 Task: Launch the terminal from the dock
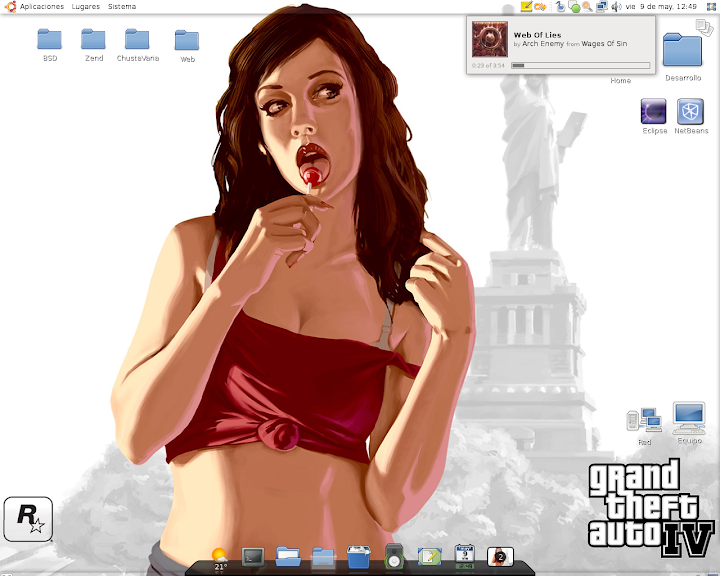[x=253, y=557]
